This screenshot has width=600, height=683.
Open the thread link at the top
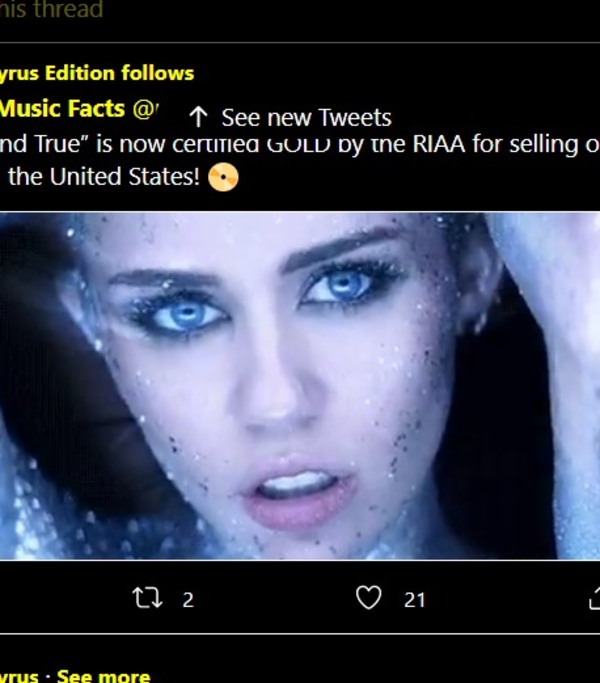point(51,11)
